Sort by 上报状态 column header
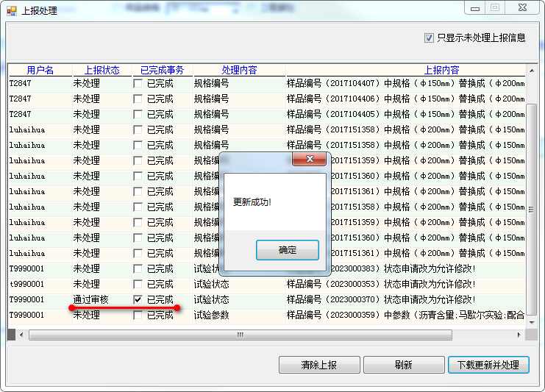Screen dimensions: 545x392 pos(102,70)
